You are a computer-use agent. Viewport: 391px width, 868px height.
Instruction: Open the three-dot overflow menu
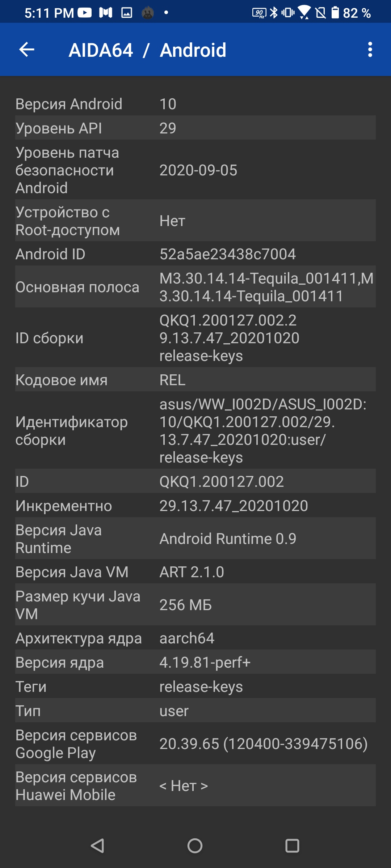pyautogui.click(x=370, y=50)
